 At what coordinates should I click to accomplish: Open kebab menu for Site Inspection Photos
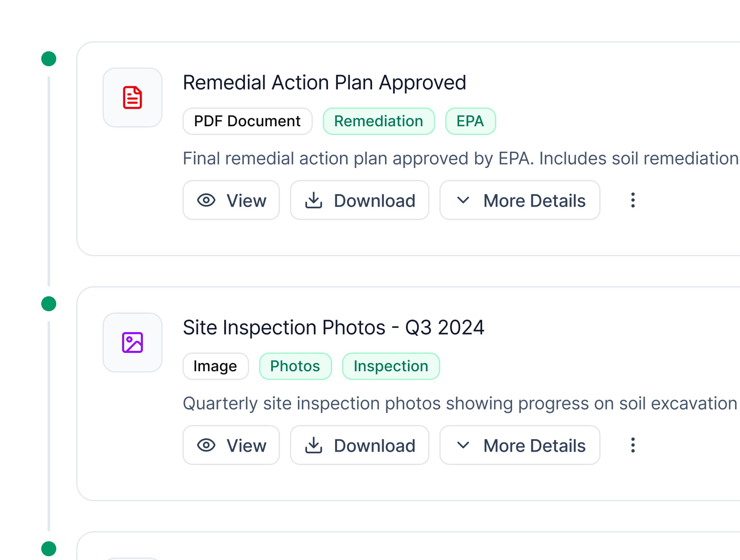(632, 445)
